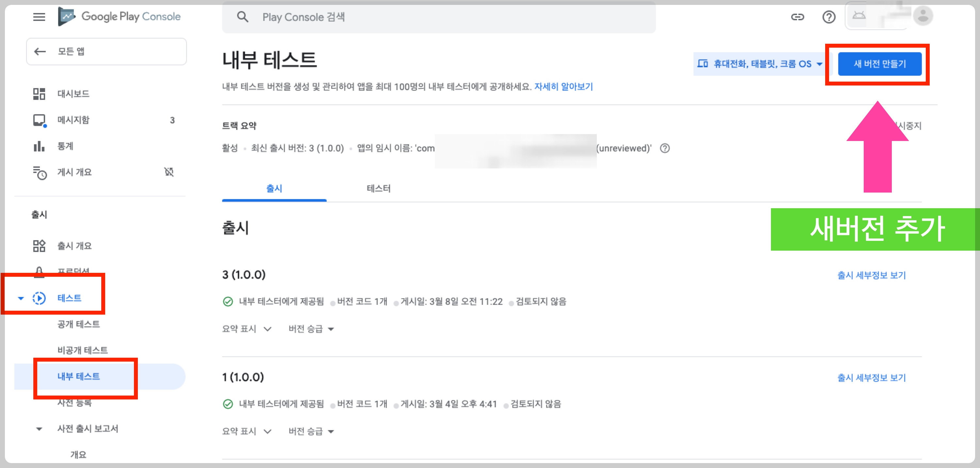
Task: Switch to the 테스터 tab
Action: 378,189
